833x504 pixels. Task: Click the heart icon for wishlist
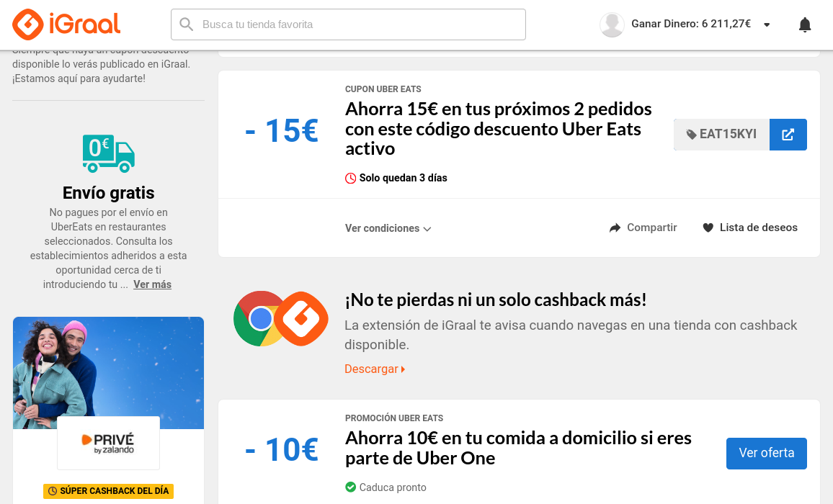(708, 228)
